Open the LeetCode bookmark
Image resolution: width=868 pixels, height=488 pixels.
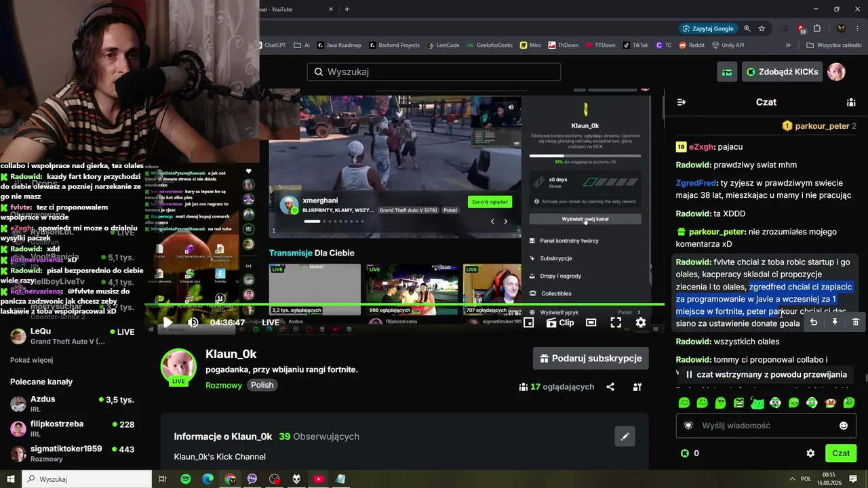(443, 45)
